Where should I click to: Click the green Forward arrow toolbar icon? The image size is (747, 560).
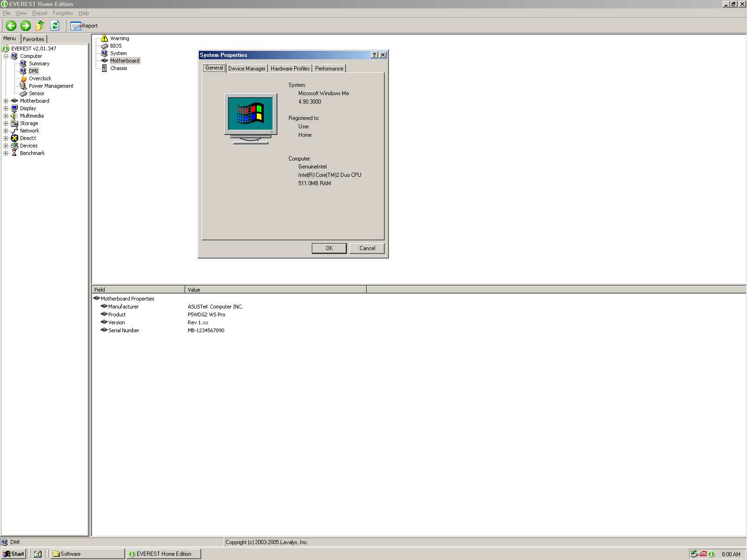(26, 26)
